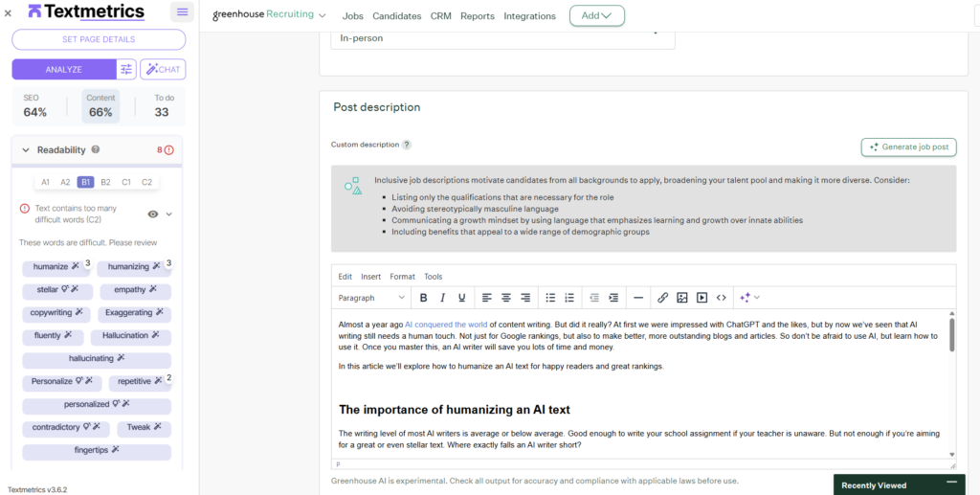
Task: Insert media using the play icon
Action: point(702,298)
